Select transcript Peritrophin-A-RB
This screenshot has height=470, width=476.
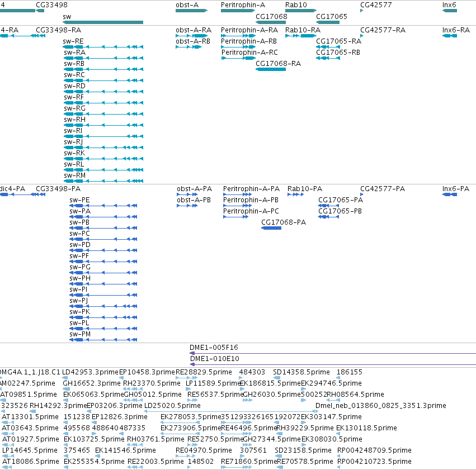(238, 47)
